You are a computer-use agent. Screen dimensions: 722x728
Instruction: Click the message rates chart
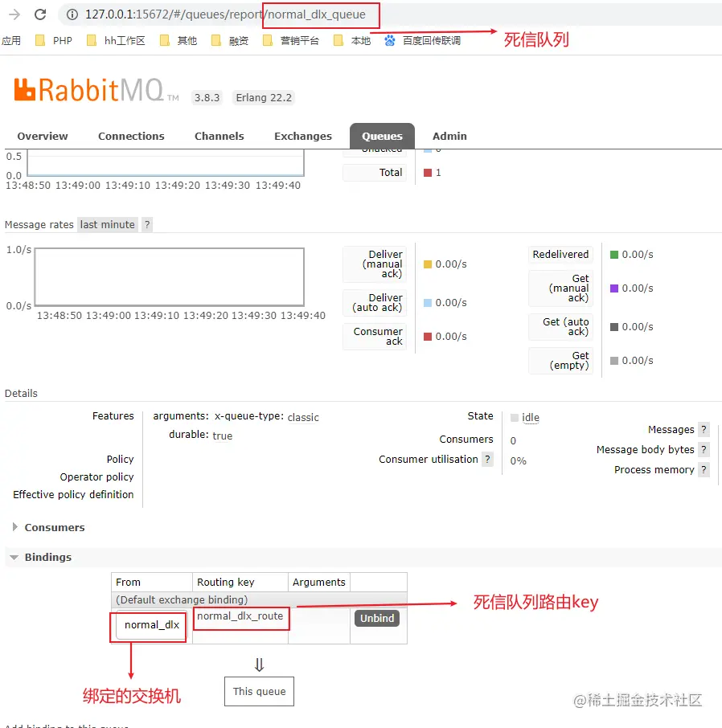tap(170, 276)
